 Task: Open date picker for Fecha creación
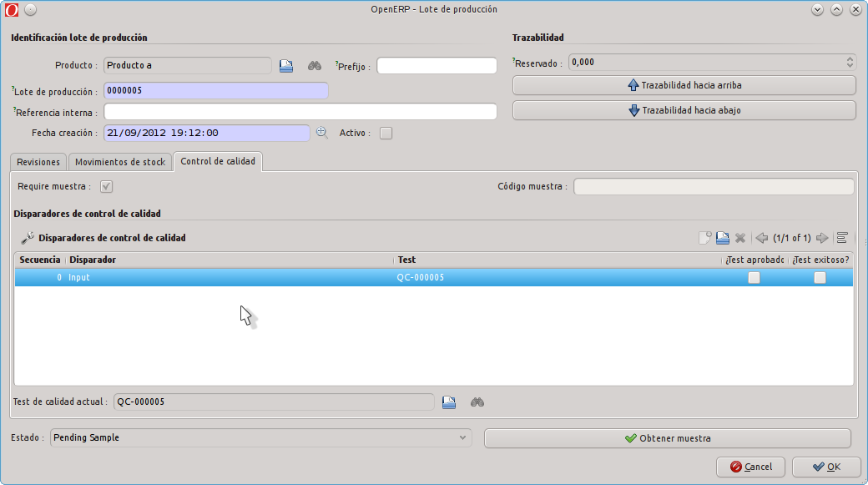[x=321, y=133]
